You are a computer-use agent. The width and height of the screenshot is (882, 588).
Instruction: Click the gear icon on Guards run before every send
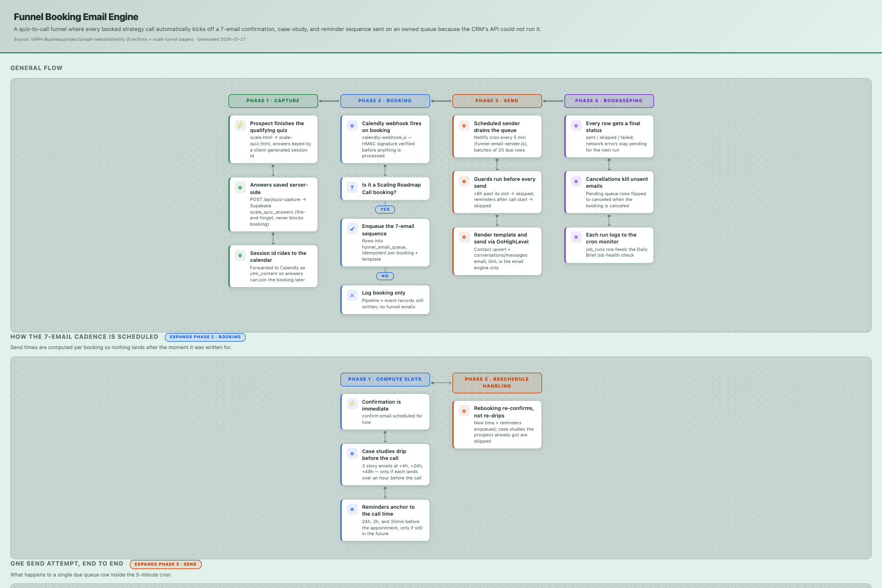(464, 181)
